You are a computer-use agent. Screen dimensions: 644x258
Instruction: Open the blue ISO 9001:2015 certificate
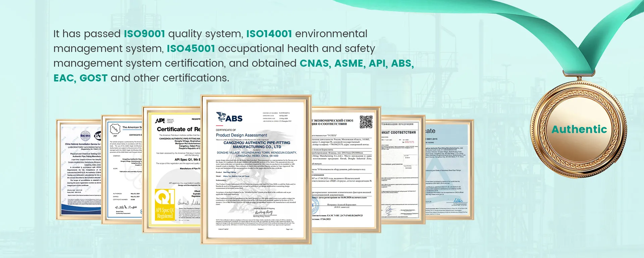click(449, 170)
